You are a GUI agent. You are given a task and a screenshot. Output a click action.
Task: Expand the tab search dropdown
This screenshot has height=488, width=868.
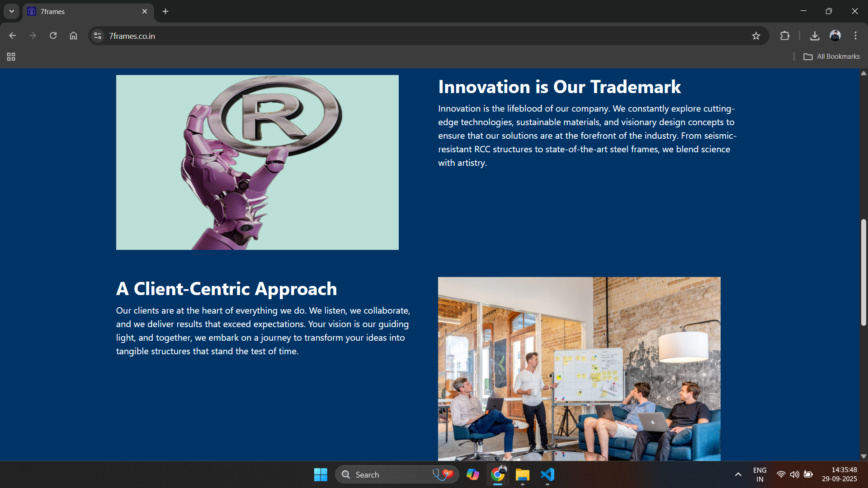[x=12, y=11]
